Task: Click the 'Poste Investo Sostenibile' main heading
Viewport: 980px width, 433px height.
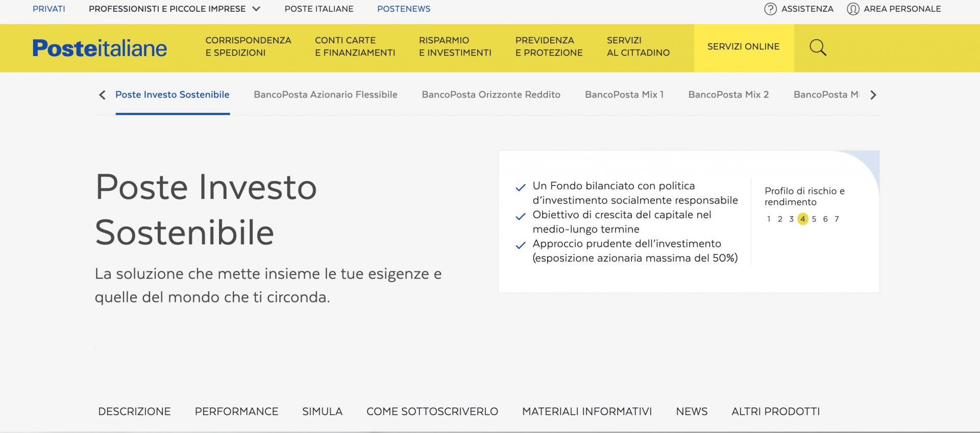Action: coord(206,210)
